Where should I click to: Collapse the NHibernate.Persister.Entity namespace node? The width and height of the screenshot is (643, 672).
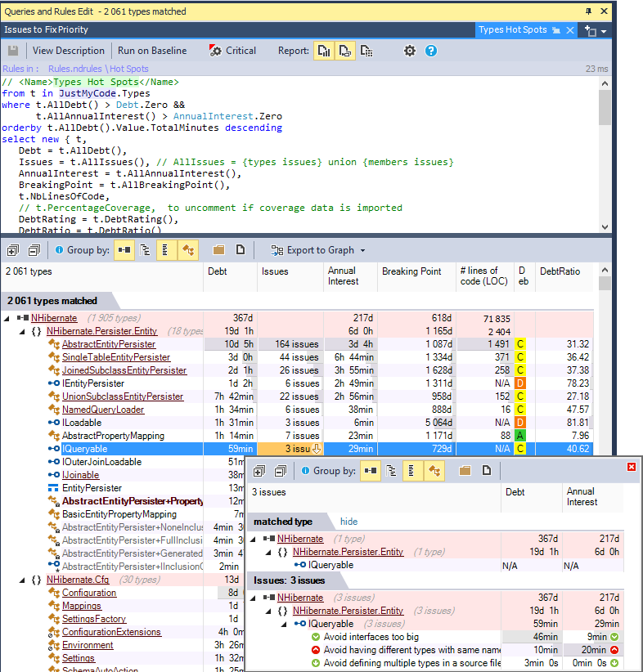click(24, 331)
